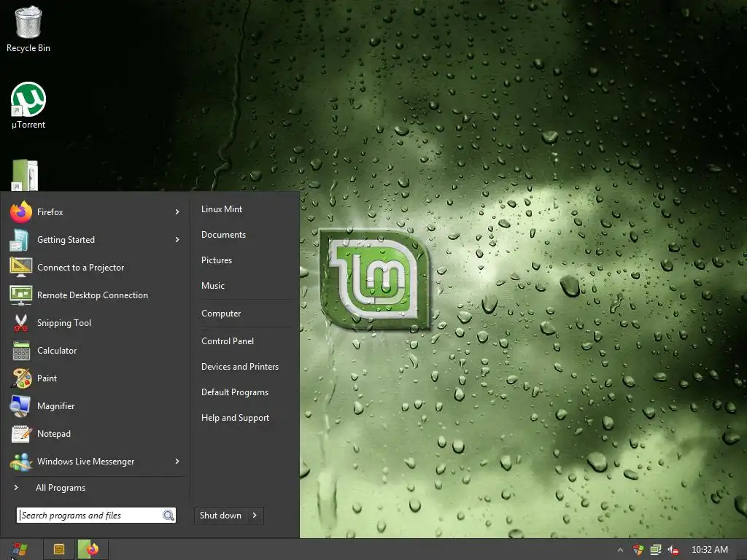The height and width of the screenshot is (560, 747).
Task: Open Firefox from the taskbar
Action: (92, 550)
